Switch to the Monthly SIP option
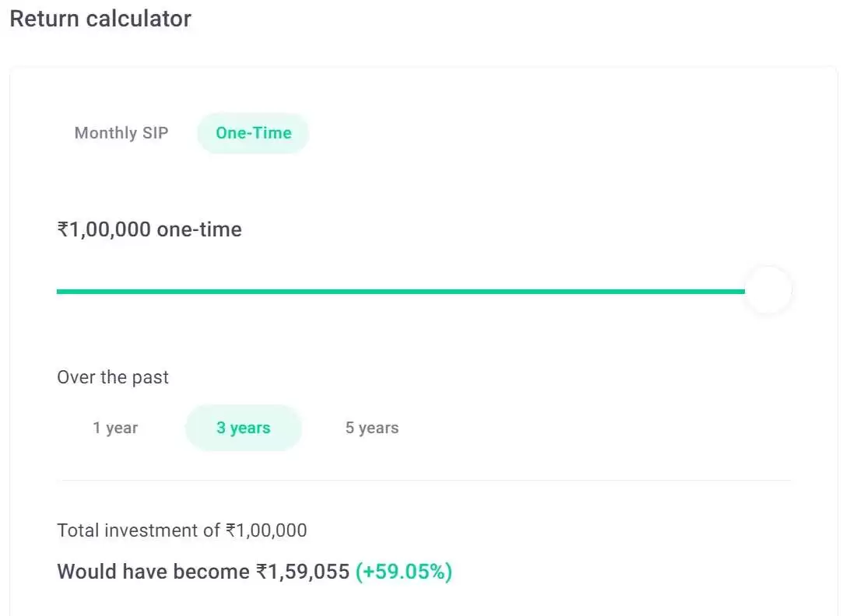The height and width of the screenshot is (616, 857). pyautogui.click(x=121, y=132)
